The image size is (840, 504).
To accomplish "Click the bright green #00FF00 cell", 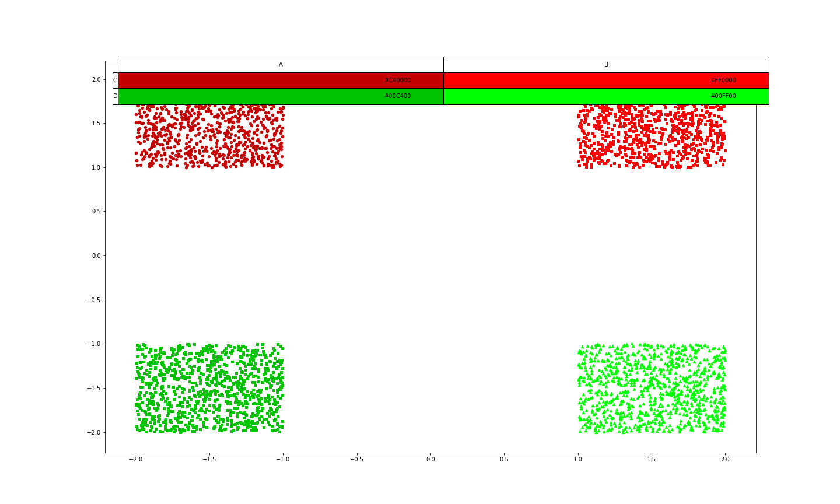I will pyautogui.click(x=606, y=96).
